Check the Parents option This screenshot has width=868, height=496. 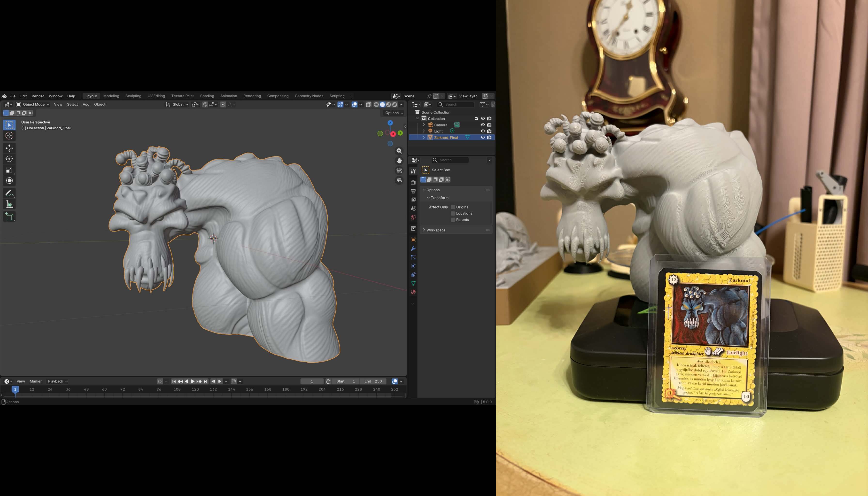click(453, 220)
